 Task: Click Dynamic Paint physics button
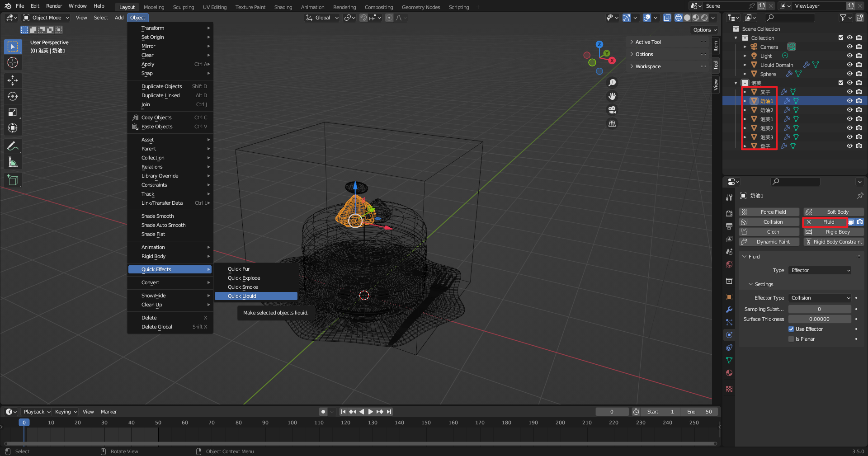(769, 242)
